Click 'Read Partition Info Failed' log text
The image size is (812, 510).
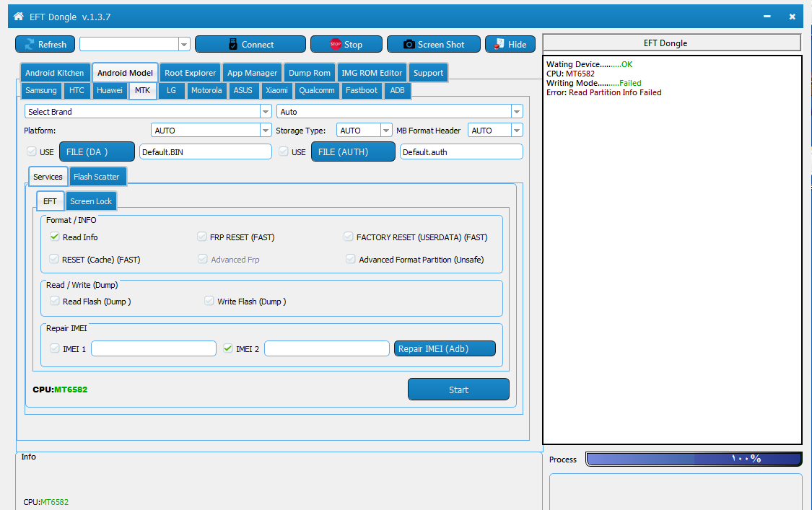[x=615, y=92]
